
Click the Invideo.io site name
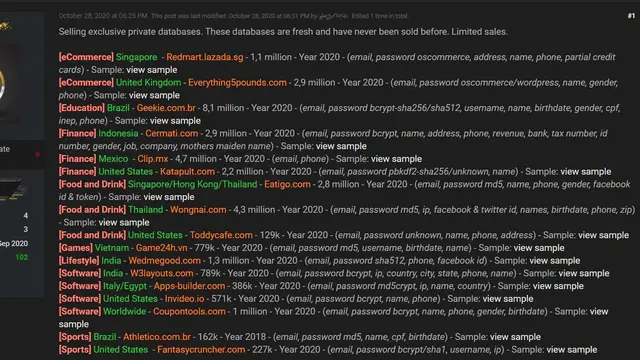click(184, 299)
